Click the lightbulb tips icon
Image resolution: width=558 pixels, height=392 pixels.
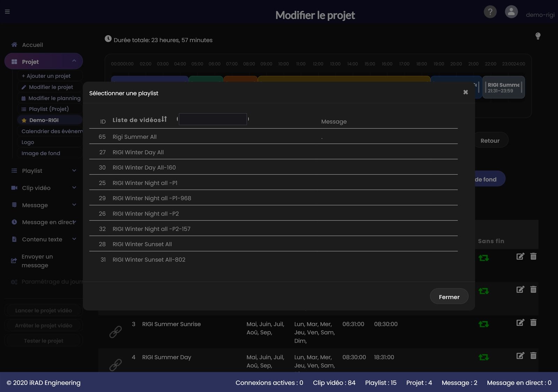(538, 36)
